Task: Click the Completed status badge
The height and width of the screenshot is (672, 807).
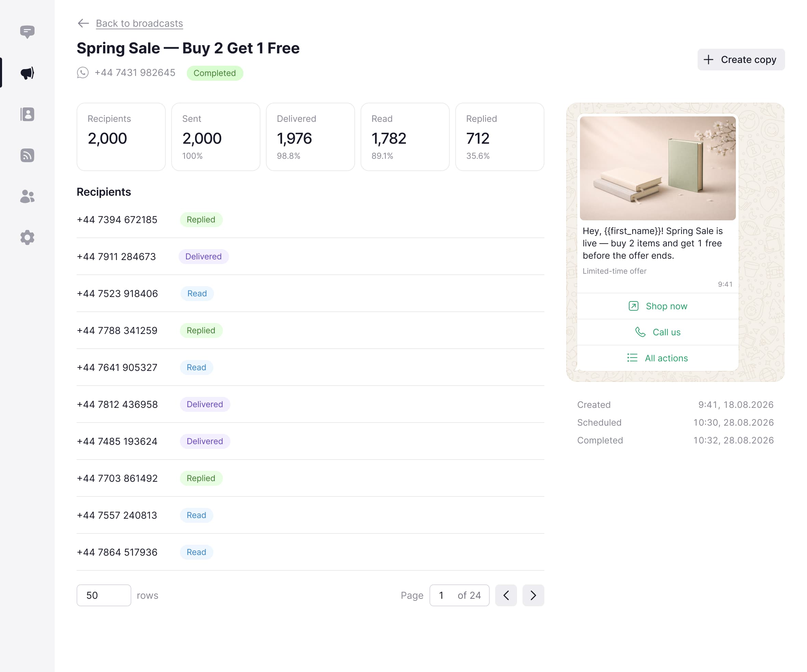Action: (214, 73)
